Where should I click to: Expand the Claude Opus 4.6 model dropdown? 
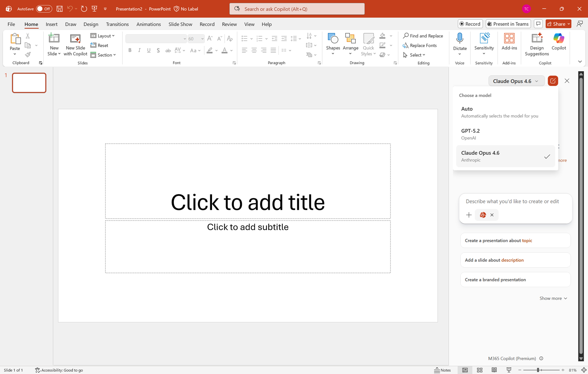[516, 81]
